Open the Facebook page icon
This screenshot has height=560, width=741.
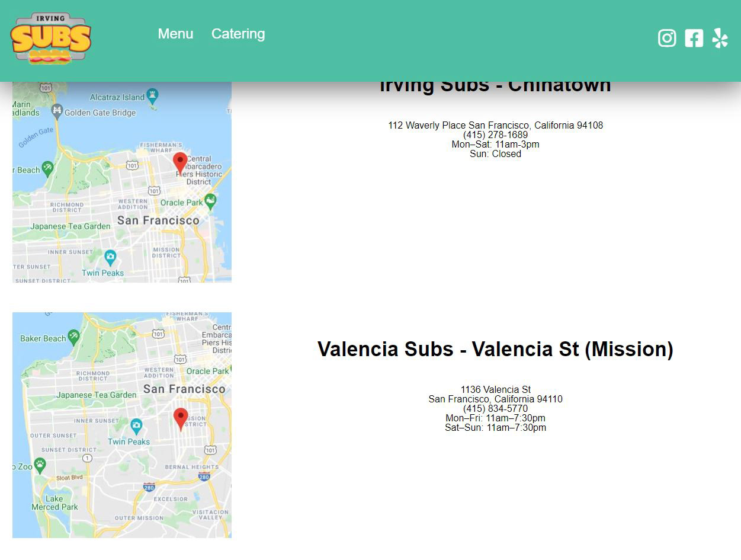tap(694, 38)
